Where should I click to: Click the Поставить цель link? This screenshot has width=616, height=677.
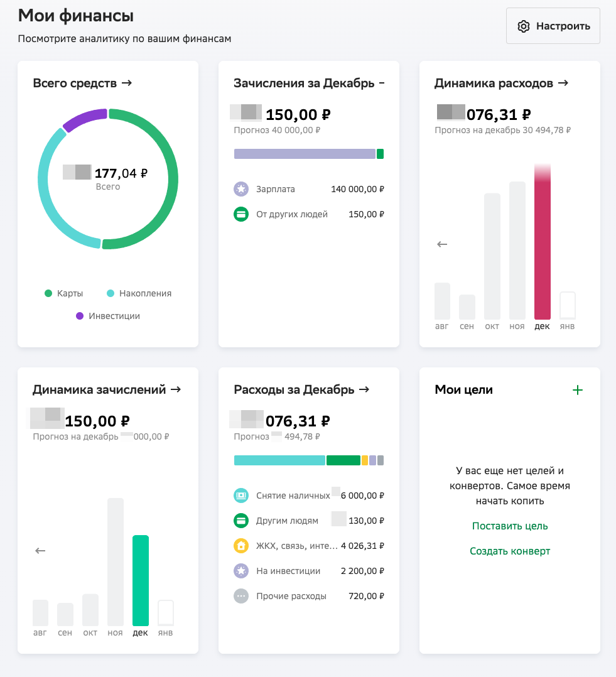(x=510, y=526)
